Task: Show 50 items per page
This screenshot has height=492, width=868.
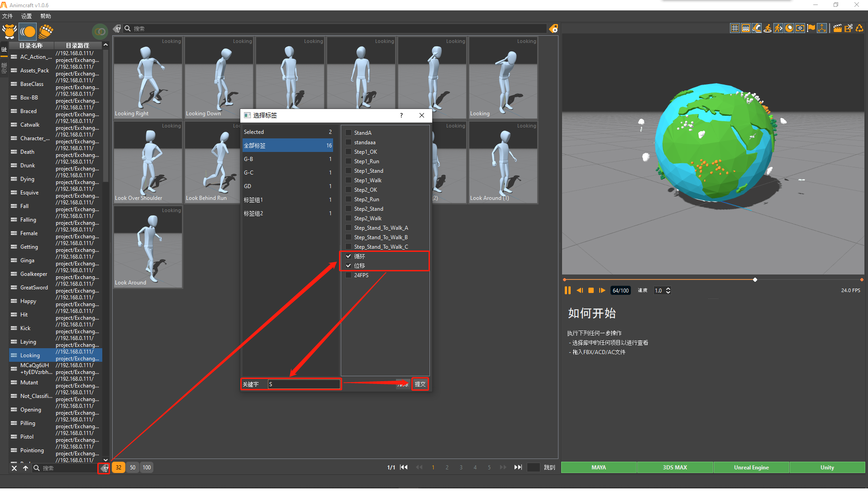Action: tap(133, 468)
